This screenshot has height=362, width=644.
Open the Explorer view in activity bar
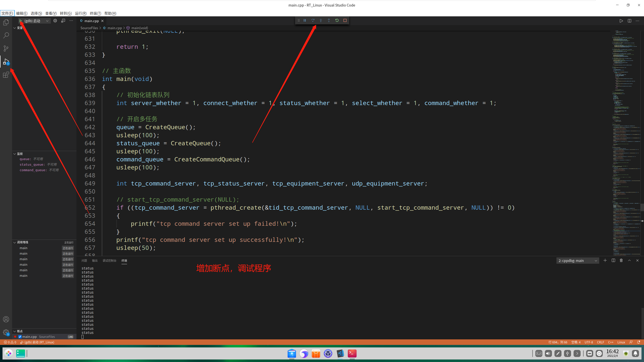[x=6, y=22]
